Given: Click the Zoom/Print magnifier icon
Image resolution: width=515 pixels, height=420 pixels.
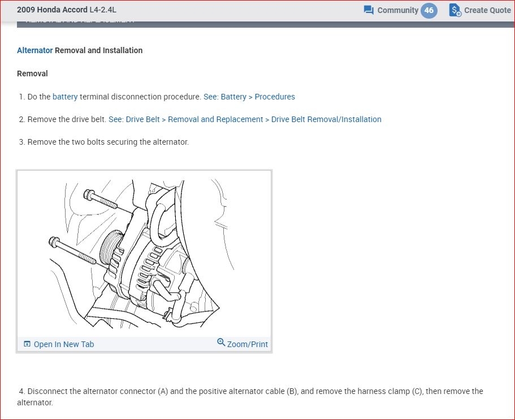Looking at the screenshot, I should 221,343.
